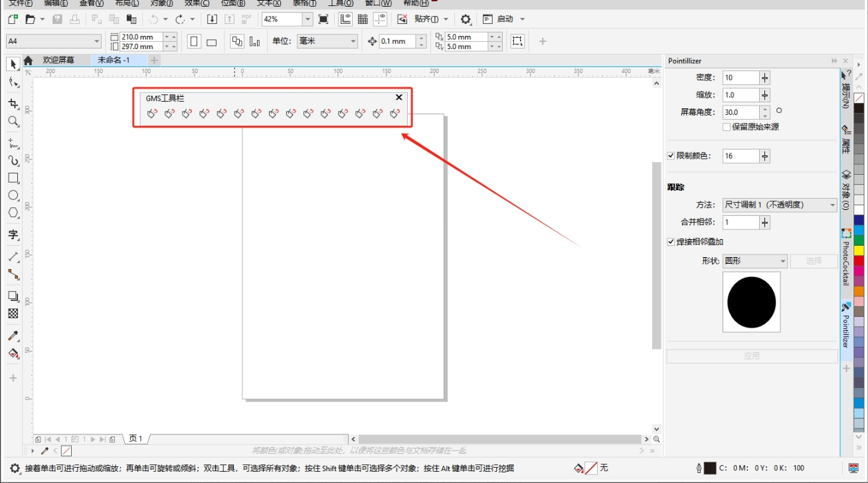
Task: Uncheck the 限制颜色 checkbox
Action: pos(671,156)
